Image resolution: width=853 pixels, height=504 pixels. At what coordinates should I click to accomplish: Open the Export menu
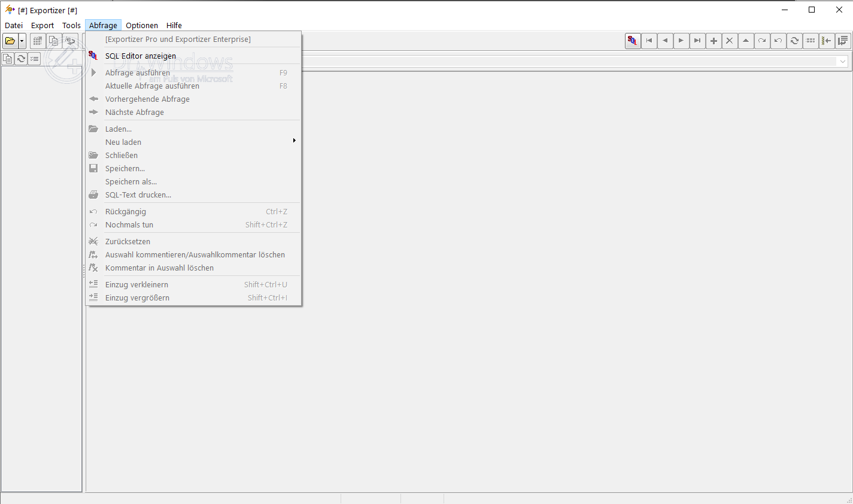43,25
